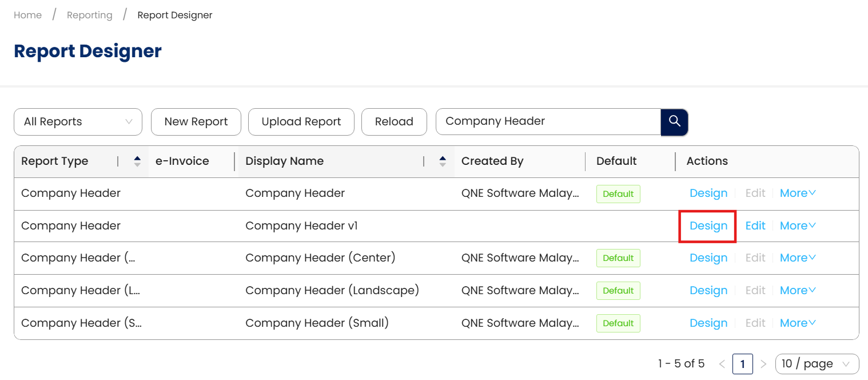
Task: Open Design for Company Header v1
Action: coord(708,226)
